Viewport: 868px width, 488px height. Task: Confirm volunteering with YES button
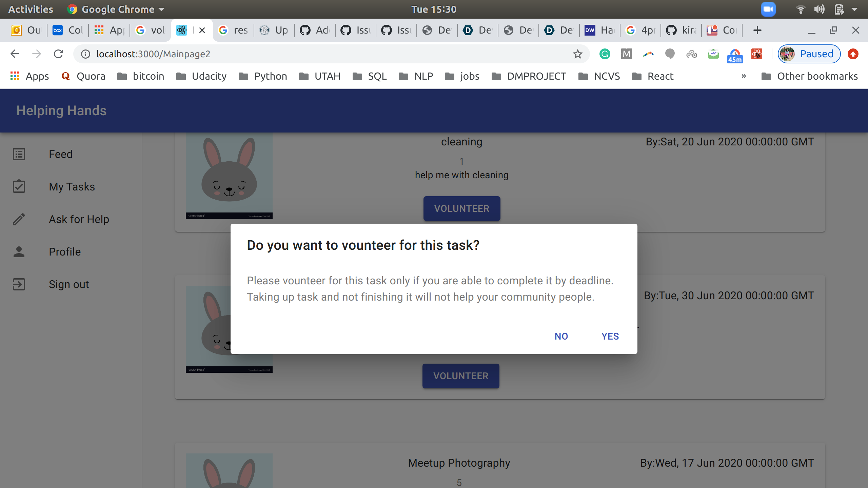pos(610,336)
